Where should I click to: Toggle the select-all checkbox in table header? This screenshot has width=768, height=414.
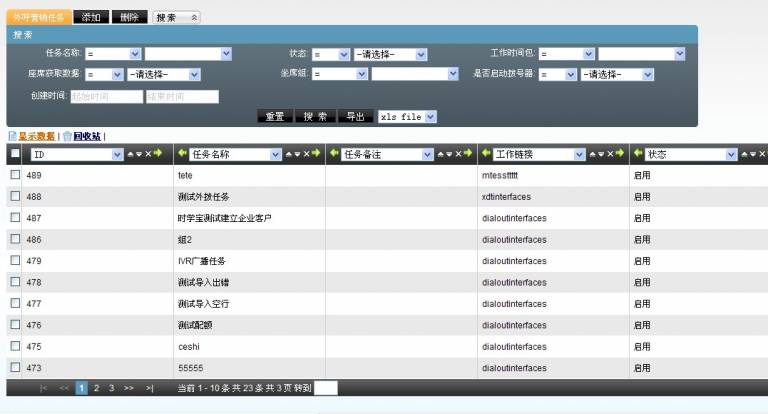[x=15, y=154]
